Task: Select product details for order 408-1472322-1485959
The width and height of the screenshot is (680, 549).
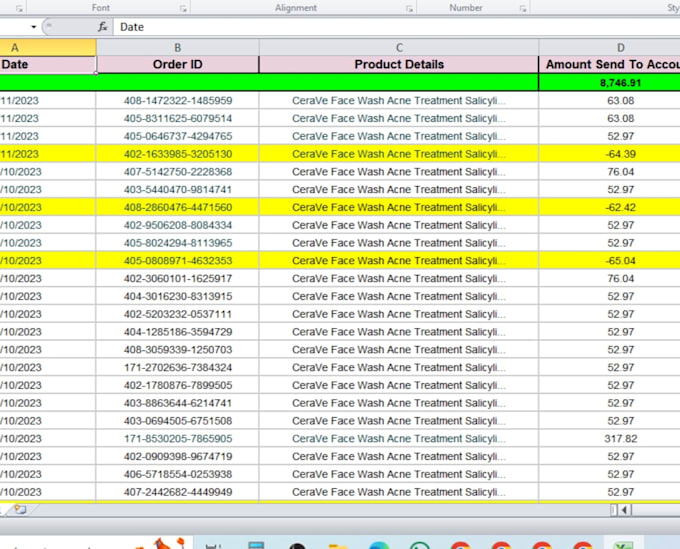Action: point(399,101)
